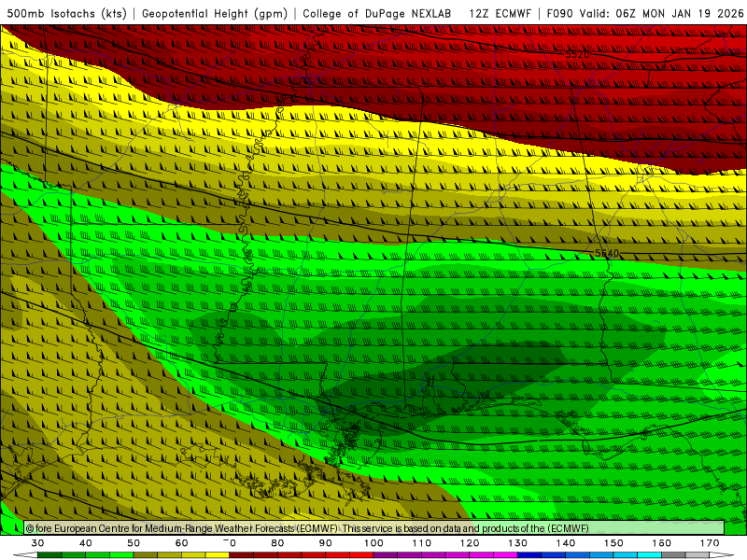747x560 pixels.
Task: Click the "Geopotential Height (gpm)" title text
Action: click(x=215, y=13)
